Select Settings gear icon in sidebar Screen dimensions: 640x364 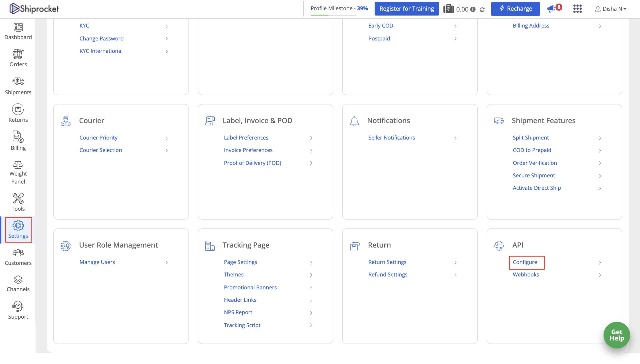18,226
